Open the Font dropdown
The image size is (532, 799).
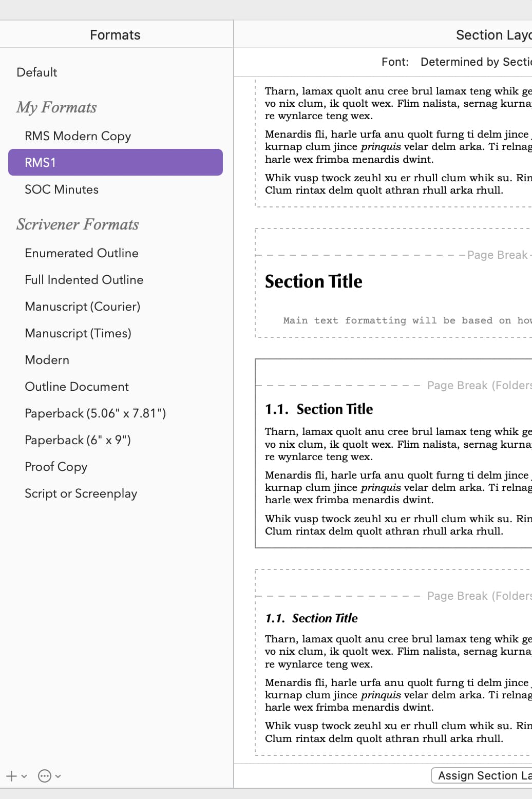[475, 62]
